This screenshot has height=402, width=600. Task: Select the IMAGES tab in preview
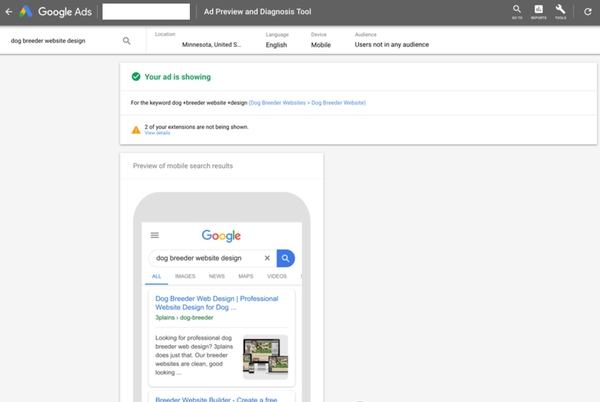pyautogui.click(x=185, y=276)
